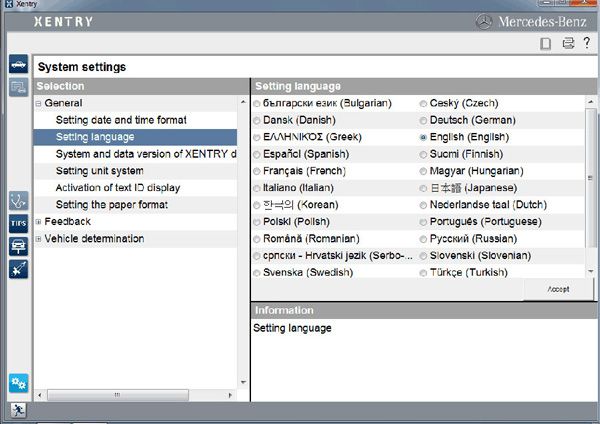Select Czech language radio button
The image size is (600, 424).
(x=423, y=103)
